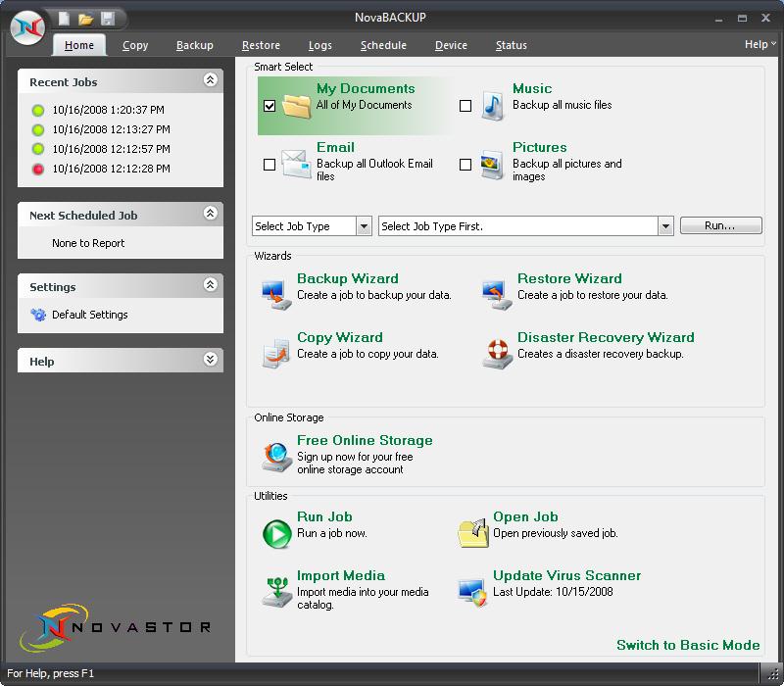Select recent job 10/16/2008 12:12:57 PM

tap(112, 149)
